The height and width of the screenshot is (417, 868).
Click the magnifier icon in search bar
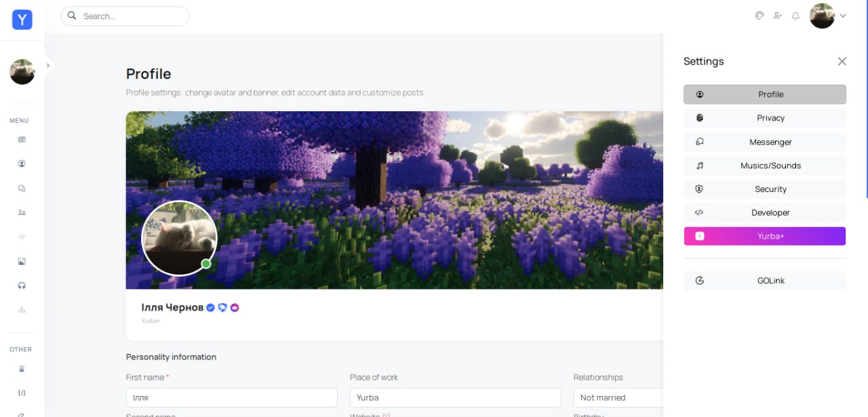pyautogui.click(x=72, y=16)
